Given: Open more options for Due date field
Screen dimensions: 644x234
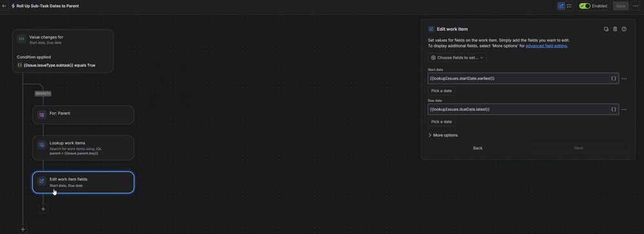Looking at the screenshot, I should pos(624,109).
